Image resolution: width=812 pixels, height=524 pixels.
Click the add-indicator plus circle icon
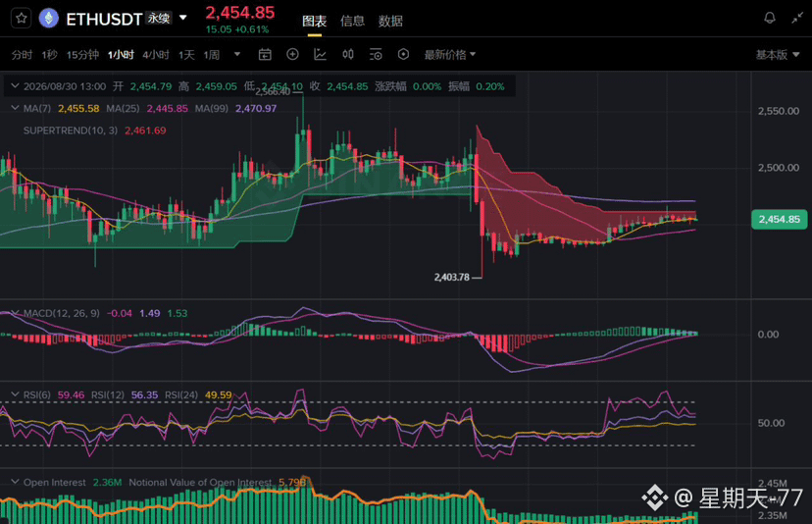click(292, 54)
